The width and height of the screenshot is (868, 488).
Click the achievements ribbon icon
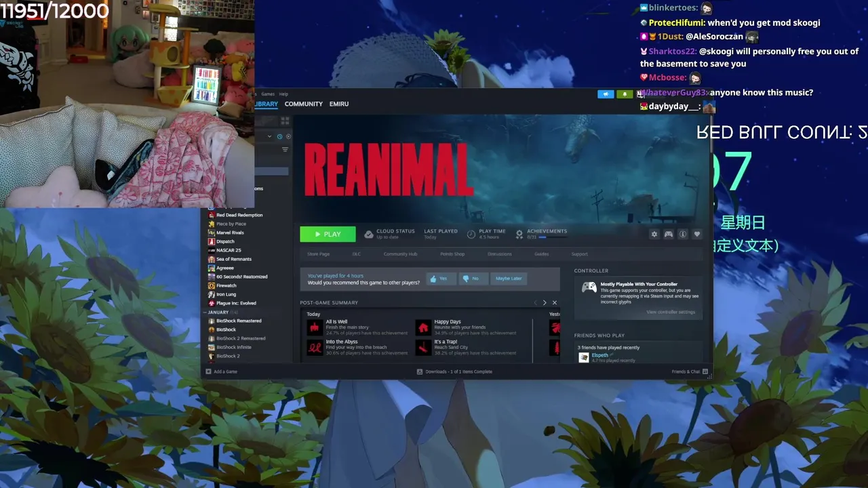519,234
